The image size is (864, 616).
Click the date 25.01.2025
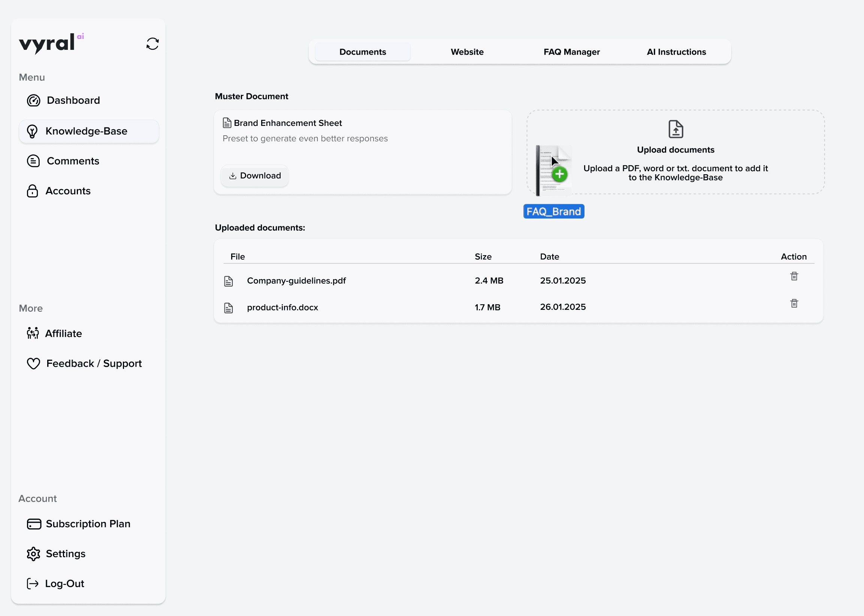(x=563, y=281)
